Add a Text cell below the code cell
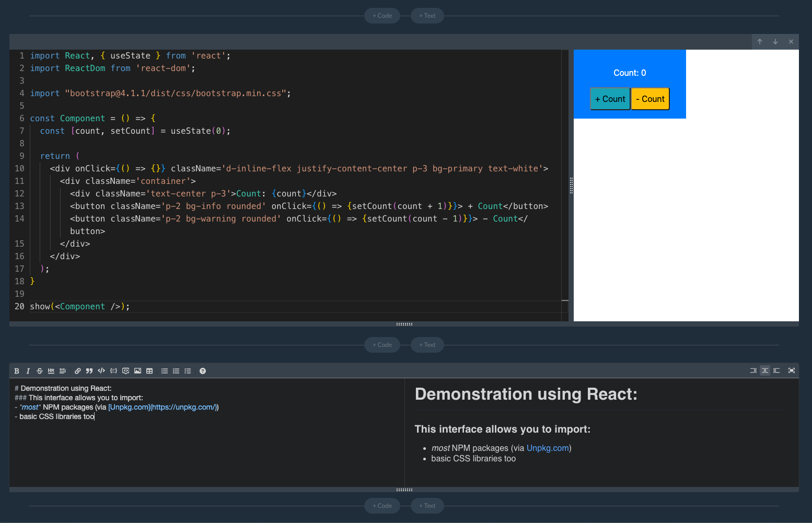This screenshot has height=523, width=812. [427, 345]
